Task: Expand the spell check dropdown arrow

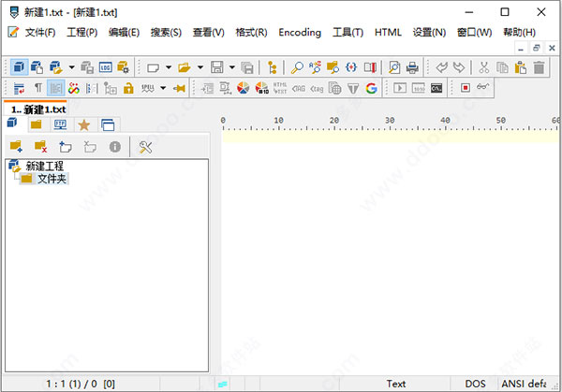Action: point(163,88)
